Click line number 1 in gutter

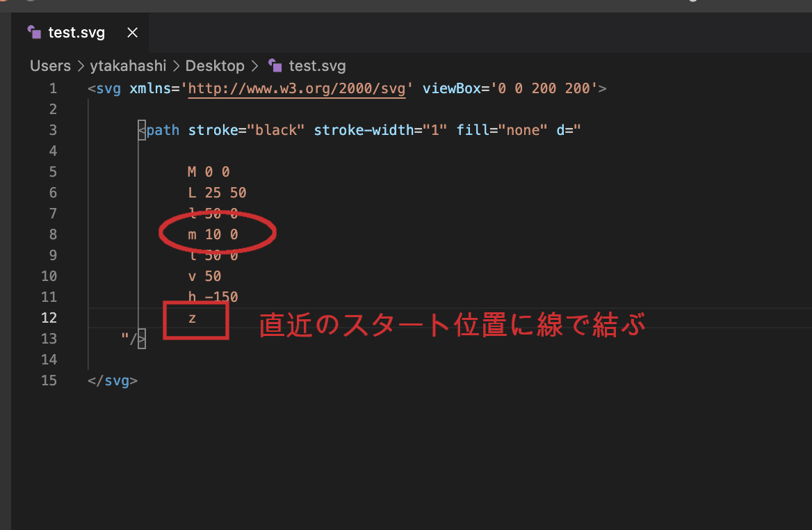[x=53, y=88]
